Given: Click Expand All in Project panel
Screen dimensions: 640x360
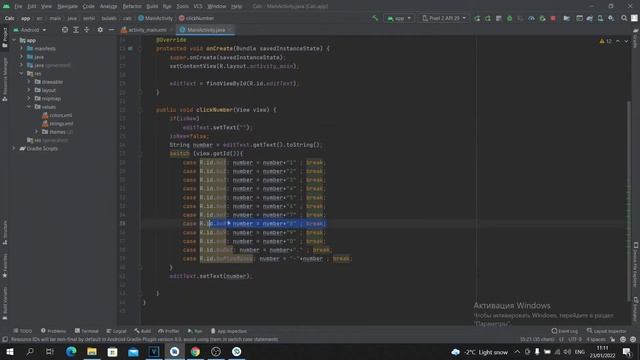Looking at the screenshot, I should click(76, 30).
